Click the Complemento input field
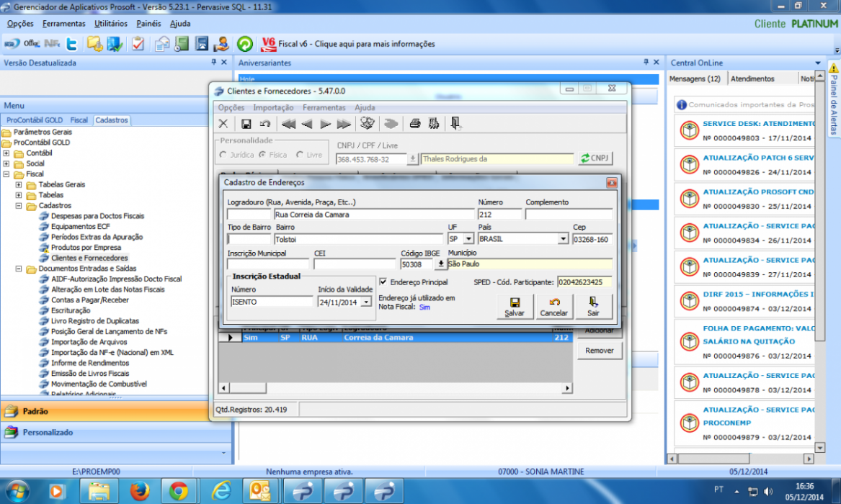The width and height of the screenshot is (841, 504). (569, 215)
